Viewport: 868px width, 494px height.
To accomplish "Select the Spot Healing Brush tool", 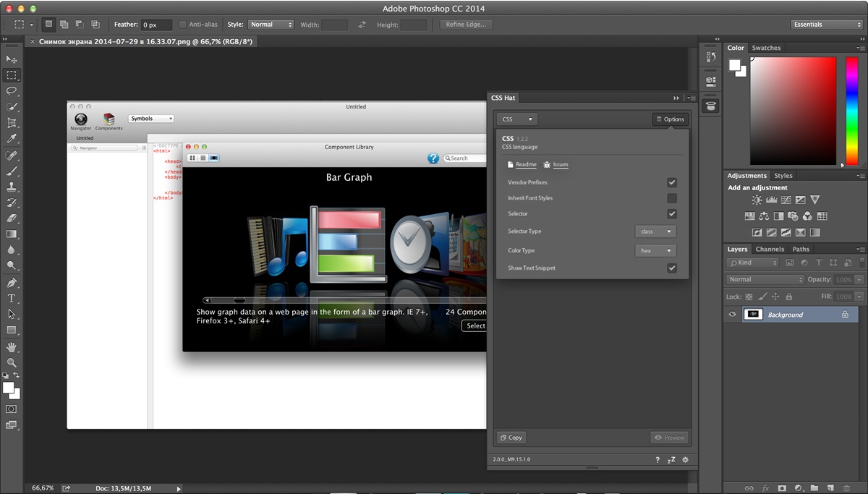I will [12, 156].
